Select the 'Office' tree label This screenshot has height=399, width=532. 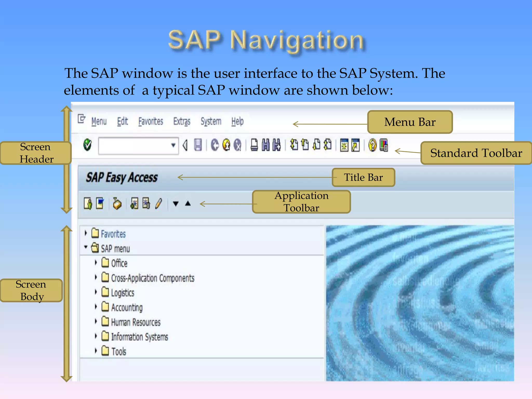[x=119, y=263]
